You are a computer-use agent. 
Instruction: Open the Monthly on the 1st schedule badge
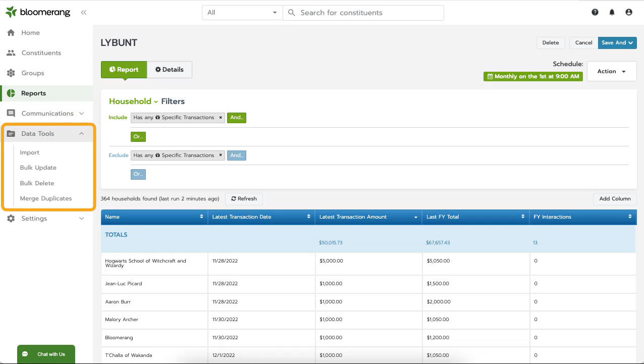click(x=533, y=77)
